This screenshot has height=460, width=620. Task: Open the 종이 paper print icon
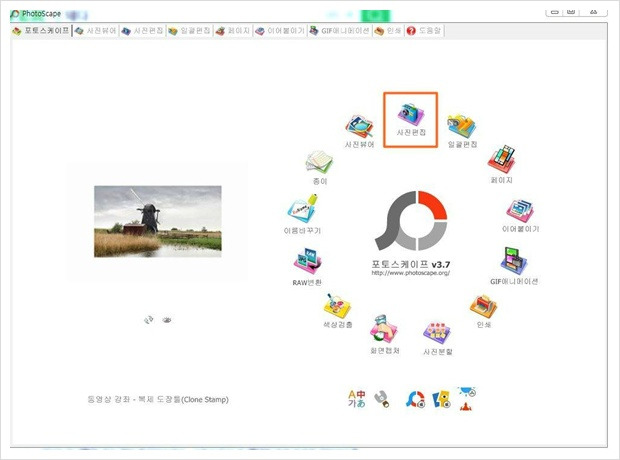(319, 168)
